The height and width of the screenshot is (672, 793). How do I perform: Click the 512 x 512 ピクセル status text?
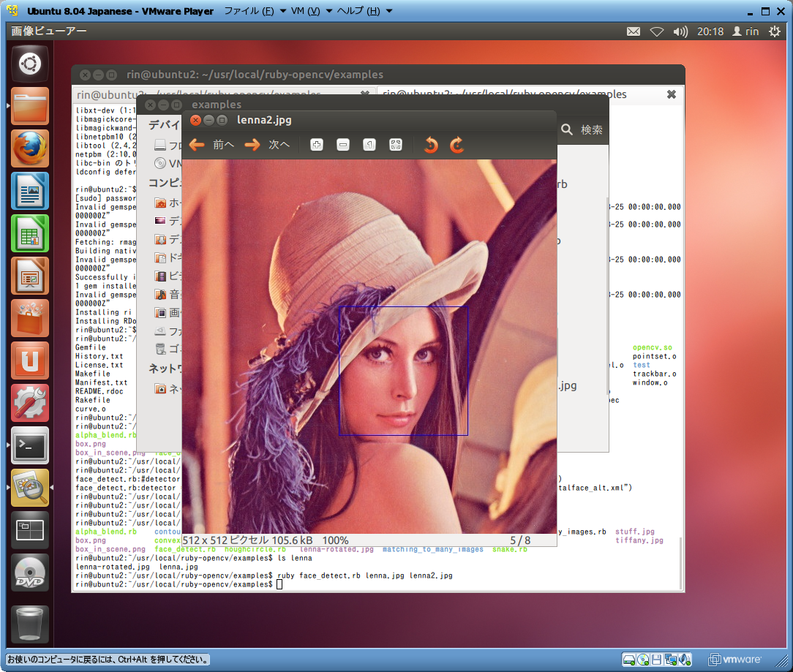click(x=225, y=540)
